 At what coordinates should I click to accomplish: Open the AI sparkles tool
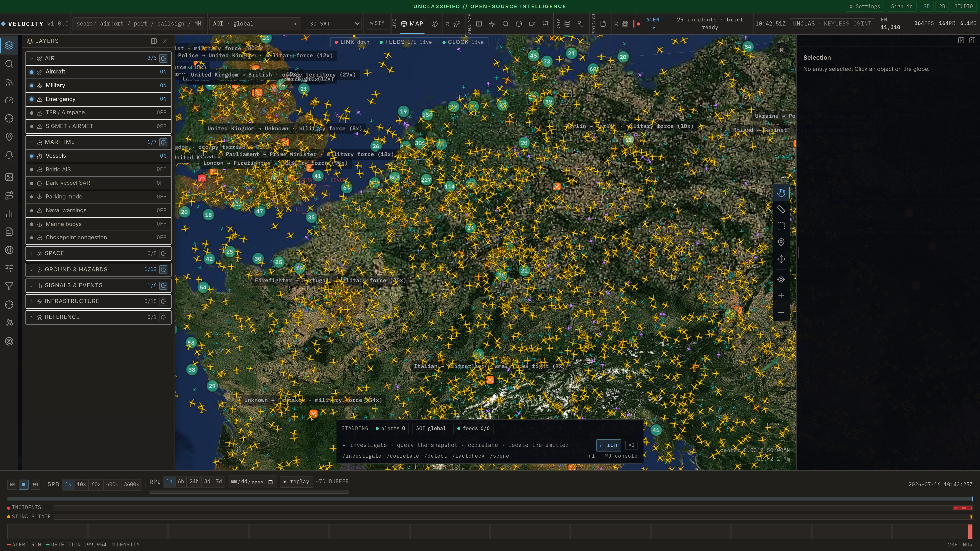pos(457,23)
